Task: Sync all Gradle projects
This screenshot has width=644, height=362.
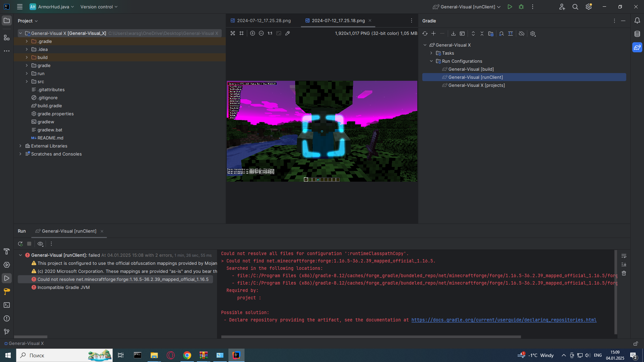Action: point(425,34)
